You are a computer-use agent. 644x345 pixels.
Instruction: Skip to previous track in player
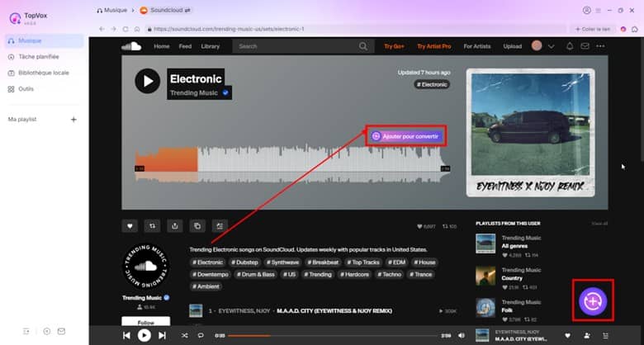pyautogui.click(x=126, y=336)
